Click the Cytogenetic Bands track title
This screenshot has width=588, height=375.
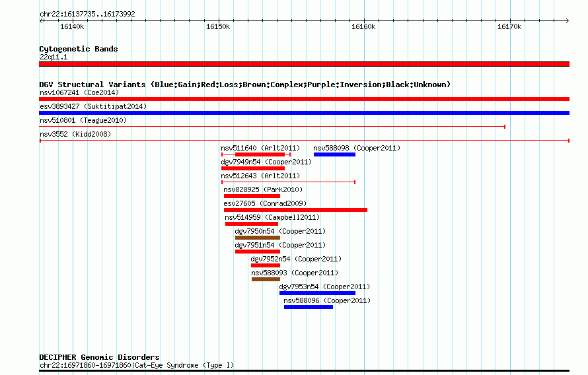(79, 49)
